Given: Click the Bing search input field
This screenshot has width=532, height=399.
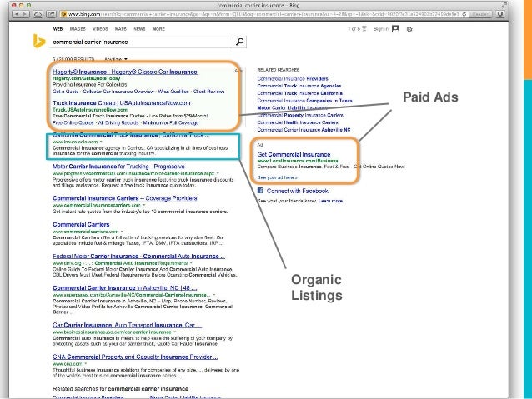Looking at the screenshot, I should tap(142, 42).
